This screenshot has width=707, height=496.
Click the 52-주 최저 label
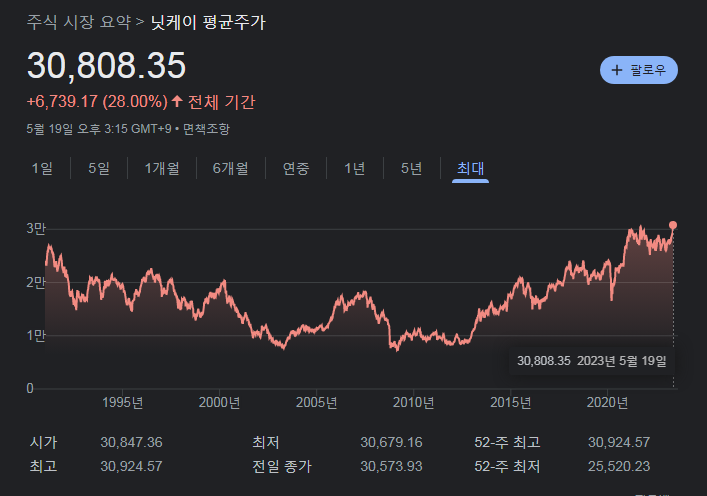[x=507, y=466]
